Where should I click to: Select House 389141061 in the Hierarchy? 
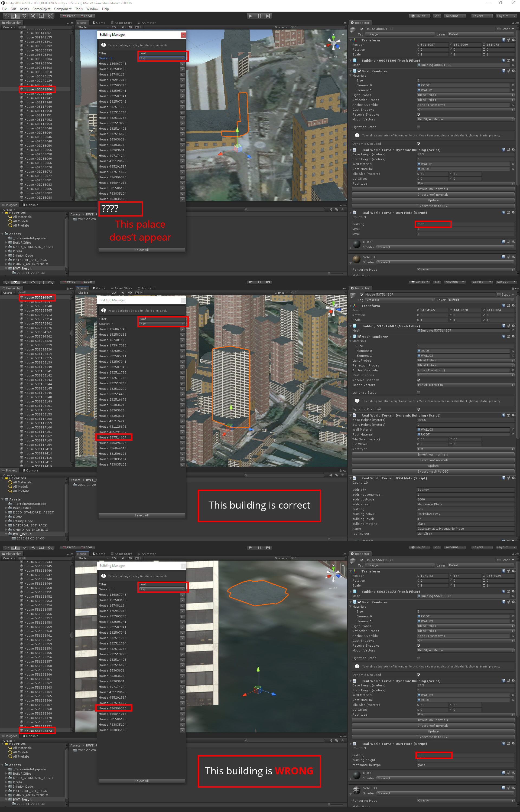point(38,33)
